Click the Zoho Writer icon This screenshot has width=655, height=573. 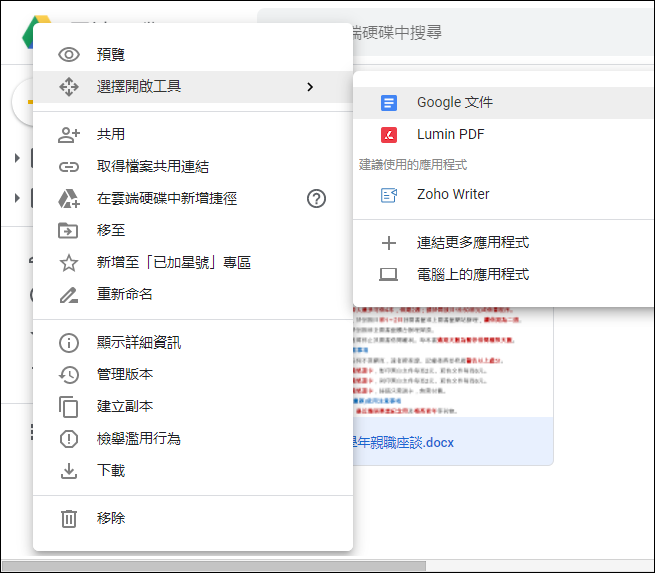click(x=388, y=195)
